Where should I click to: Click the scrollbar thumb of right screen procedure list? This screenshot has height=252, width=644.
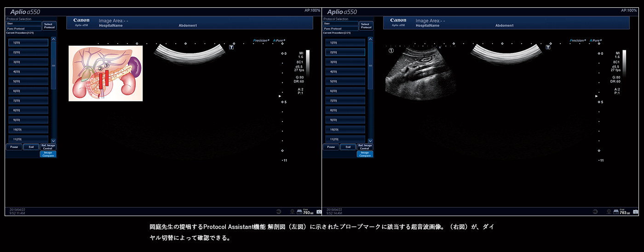click(370, 65)
